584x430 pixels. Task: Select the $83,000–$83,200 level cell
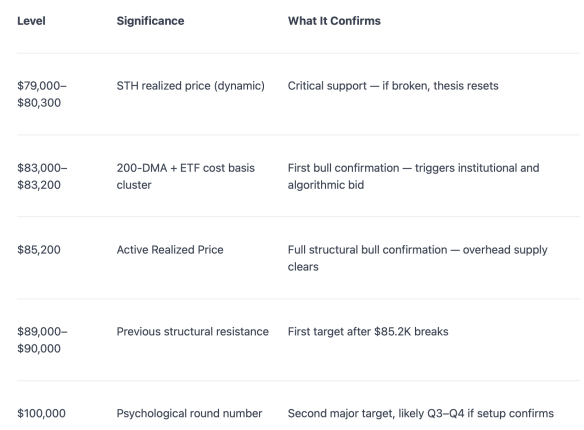coord(42,176)
